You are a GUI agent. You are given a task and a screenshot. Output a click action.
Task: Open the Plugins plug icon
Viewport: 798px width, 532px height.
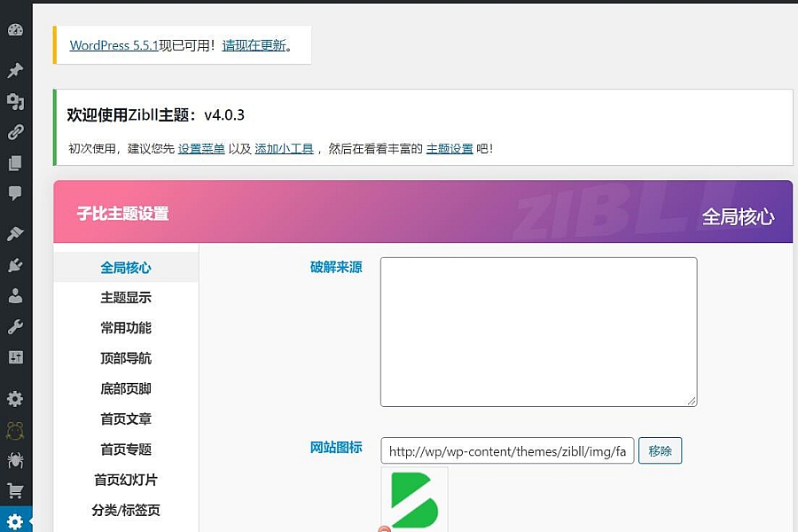click(15, 265)
